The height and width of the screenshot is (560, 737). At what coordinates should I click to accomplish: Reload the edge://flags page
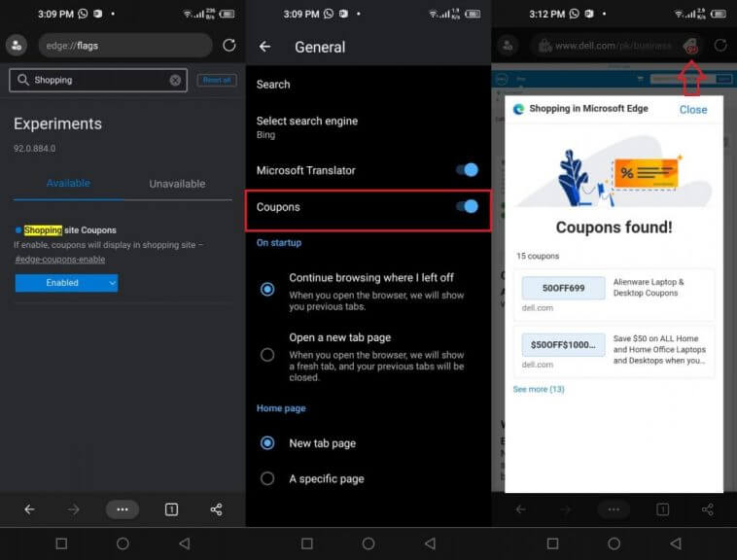click(228, 45)
